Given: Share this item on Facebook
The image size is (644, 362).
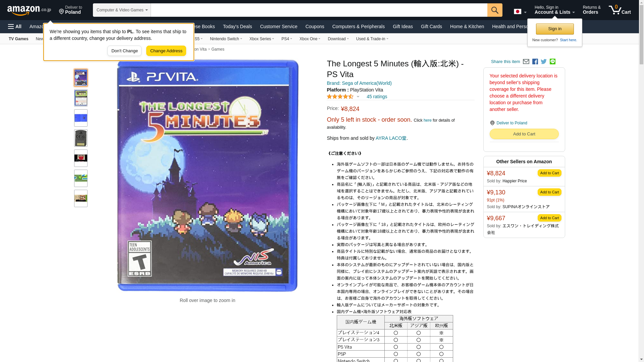Looking at the screenshot, I should (535, 62).
